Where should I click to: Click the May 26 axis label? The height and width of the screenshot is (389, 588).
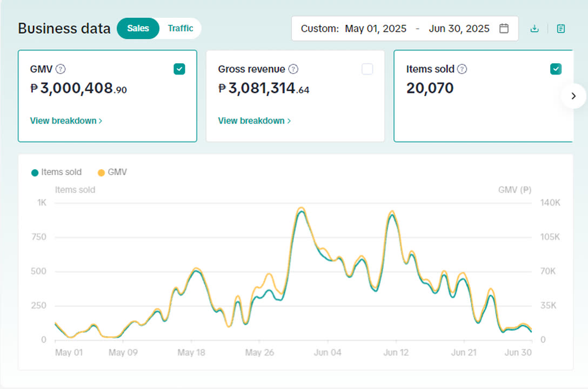[259, 353]
